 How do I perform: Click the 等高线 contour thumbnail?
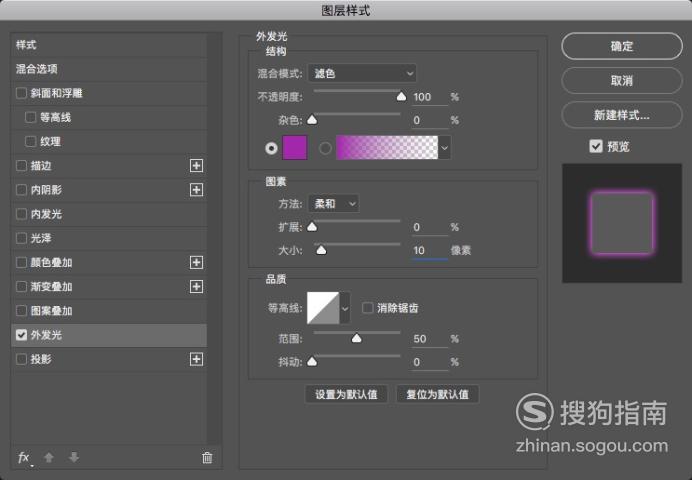point(323,308)
